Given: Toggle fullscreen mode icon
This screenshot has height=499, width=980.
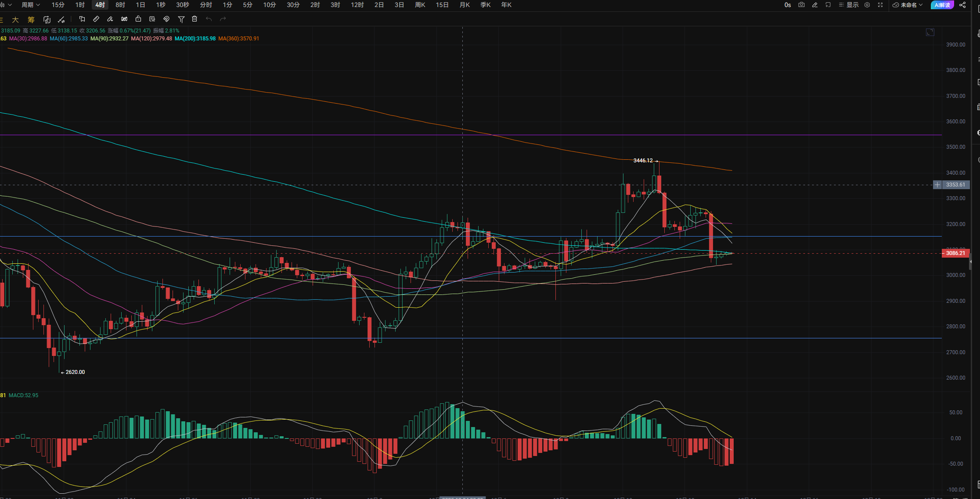Looking at the screenshot, I should [x=880, y=5].
